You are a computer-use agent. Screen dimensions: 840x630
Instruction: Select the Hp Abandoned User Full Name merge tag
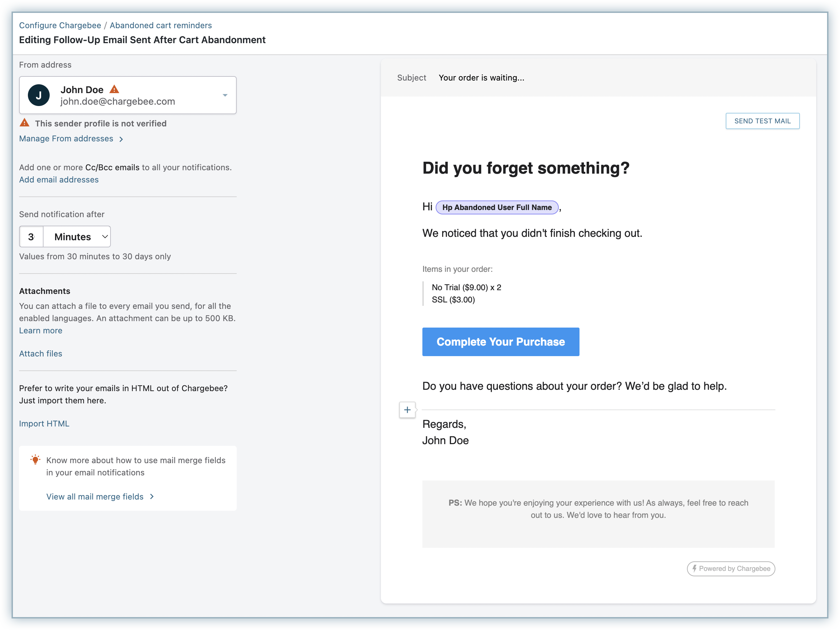[x=497, y=207]
